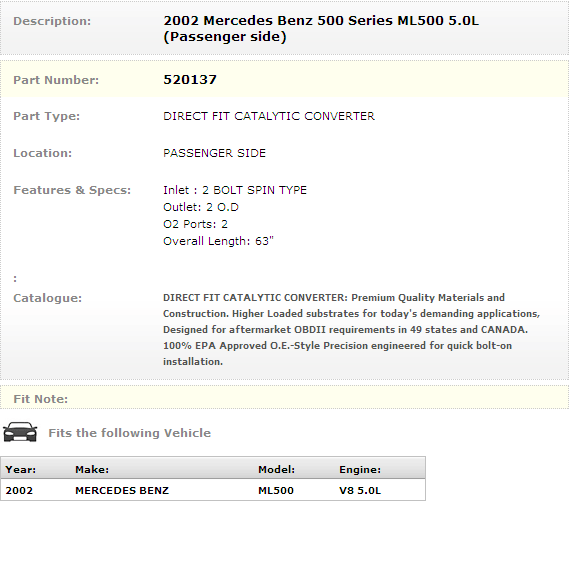The height and width of the screenshot is (568, 570).
Task: Click the car icon beside Fits the following Vehicle
Action: point(20,432)
